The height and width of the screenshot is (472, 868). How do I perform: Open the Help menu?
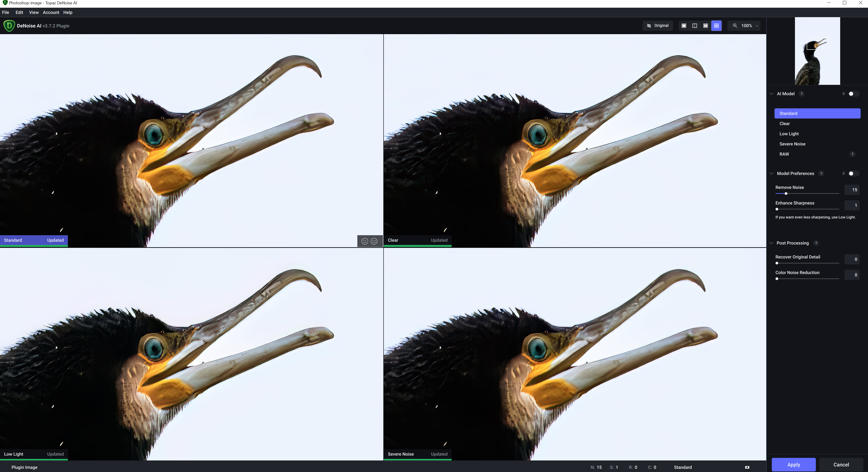[x=68, y=12]
